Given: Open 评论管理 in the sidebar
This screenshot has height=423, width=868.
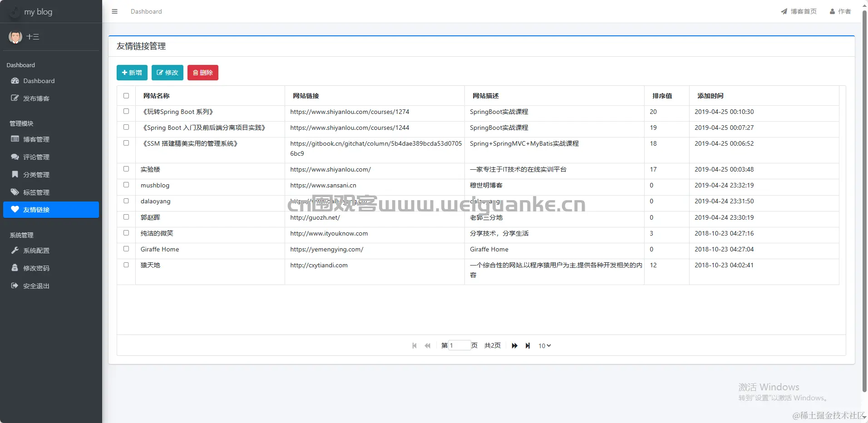Looking at the screenshot, I should tap(51, 157).
